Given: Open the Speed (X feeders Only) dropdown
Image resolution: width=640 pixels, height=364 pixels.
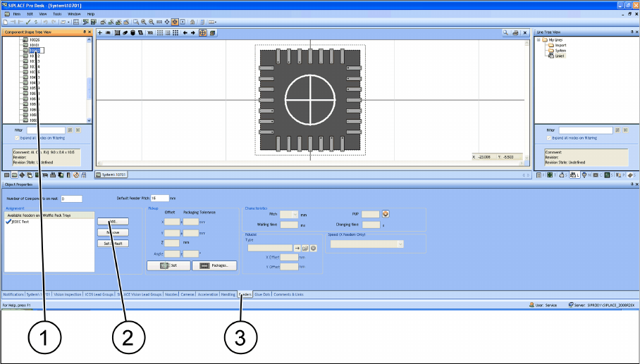Looking at the screenshot, I should click(400, 244).
